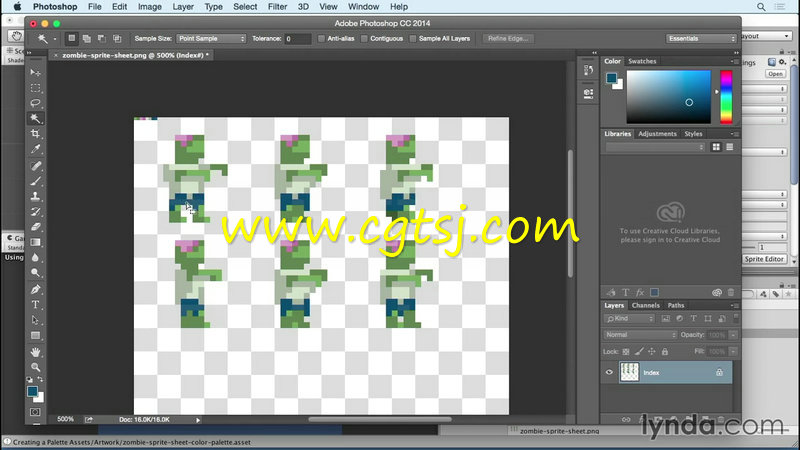Image resolution: width=800 pixels, height=450 pixels.
Task: Swap foreground and background colors
Action: coord(40,380)
